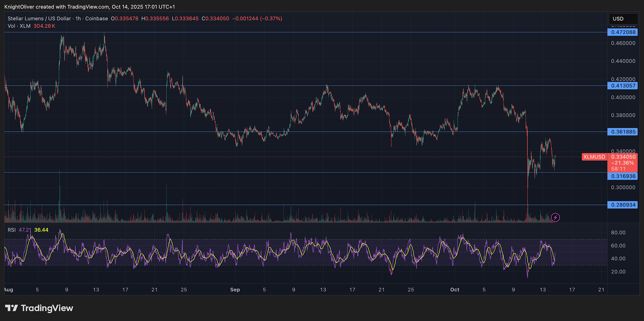Viewport: 644px width, 321px height.
Task: Click the 0.413057 horizontal line price label
Action: click(x=623, y=86)
